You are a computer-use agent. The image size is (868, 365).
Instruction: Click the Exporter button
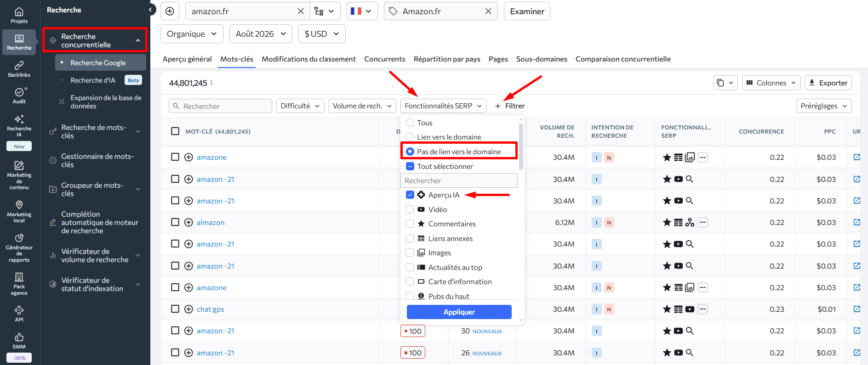click(x=828, y=83)
